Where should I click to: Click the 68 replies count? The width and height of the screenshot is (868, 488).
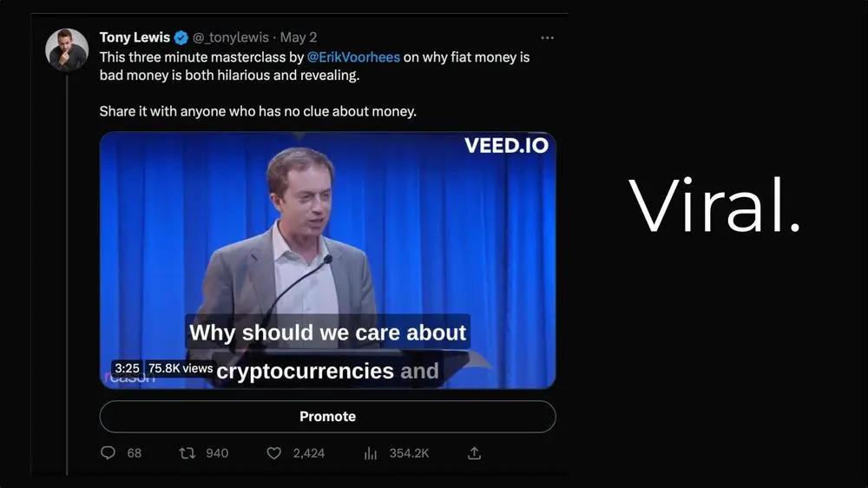point(134,453)
